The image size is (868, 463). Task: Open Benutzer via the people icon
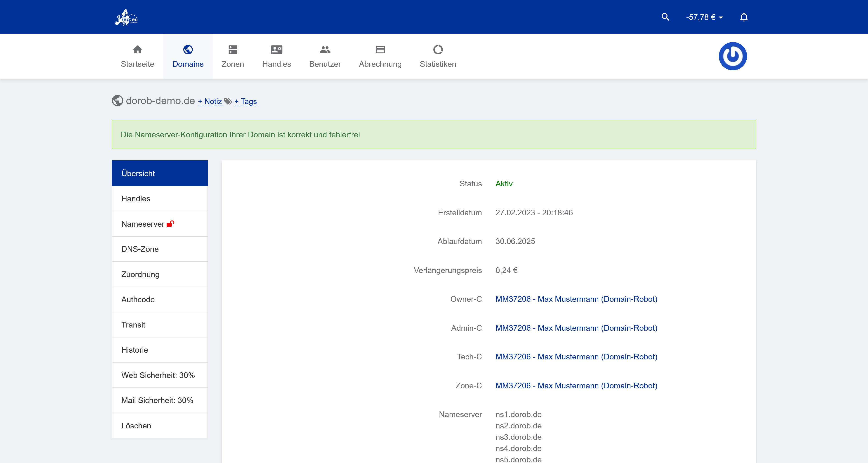[x=325, y=50]
